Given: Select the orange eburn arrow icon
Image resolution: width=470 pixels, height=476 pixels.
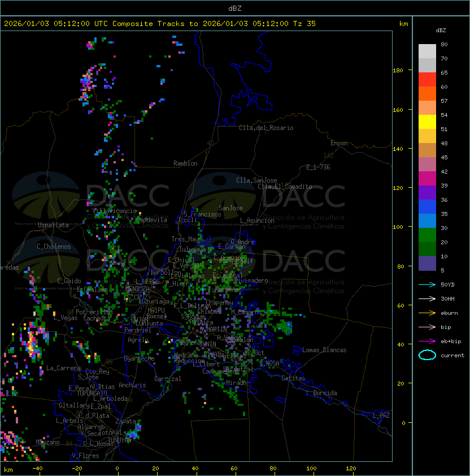Looking at the screenshot, I should [x=427, y=313].
